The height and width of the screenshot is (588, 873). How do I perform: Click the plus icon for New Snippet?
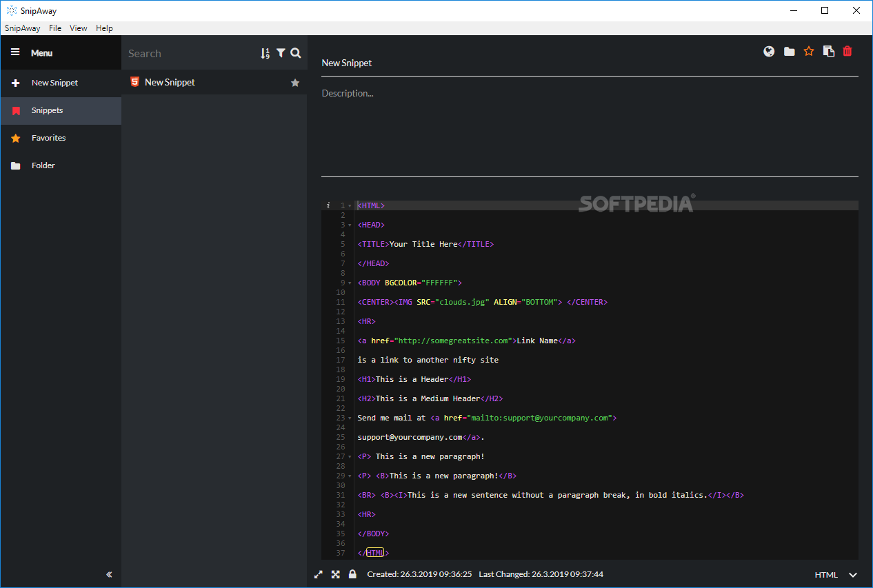[x=16, y=83]
